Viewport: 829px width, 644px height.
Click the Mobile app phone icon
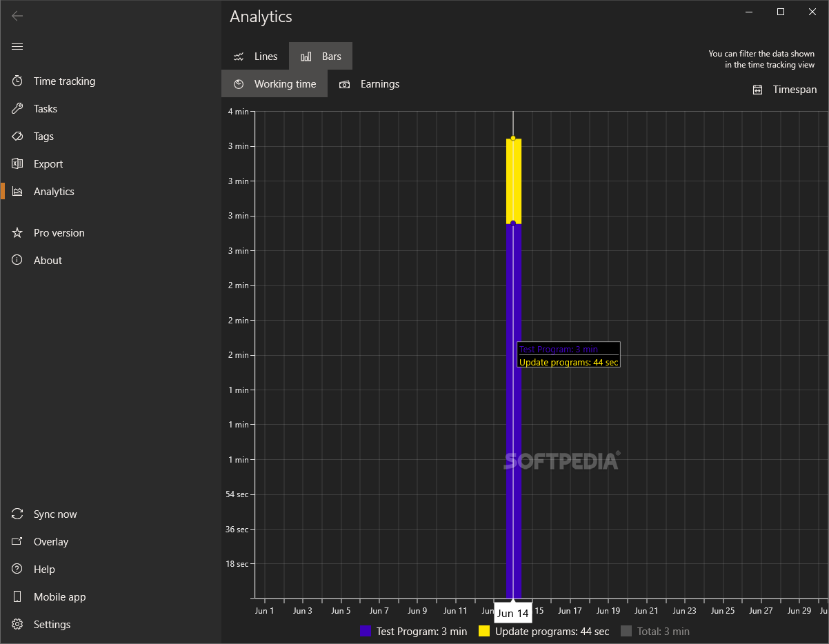[x=17, y=597]
